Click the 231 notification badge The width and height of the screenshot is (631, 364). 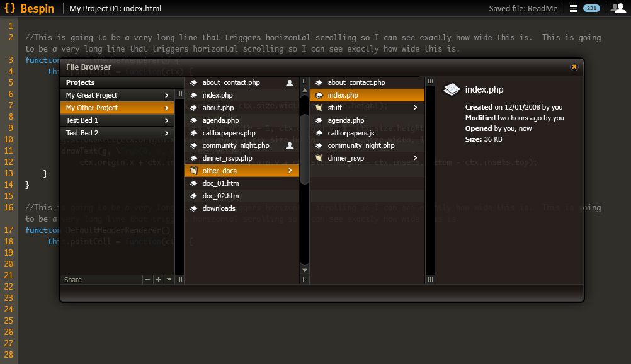[591, 8]
